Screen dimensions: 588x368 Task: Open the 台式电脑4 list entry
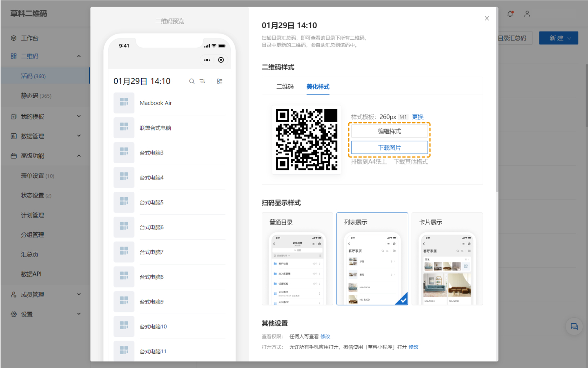169,178
